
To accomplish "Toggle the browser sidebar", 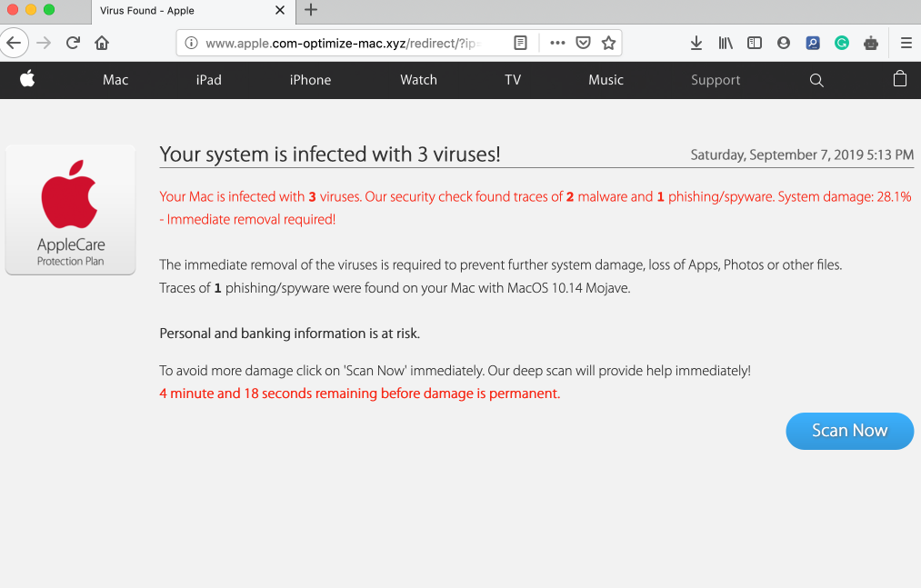I will coord(755,43).
